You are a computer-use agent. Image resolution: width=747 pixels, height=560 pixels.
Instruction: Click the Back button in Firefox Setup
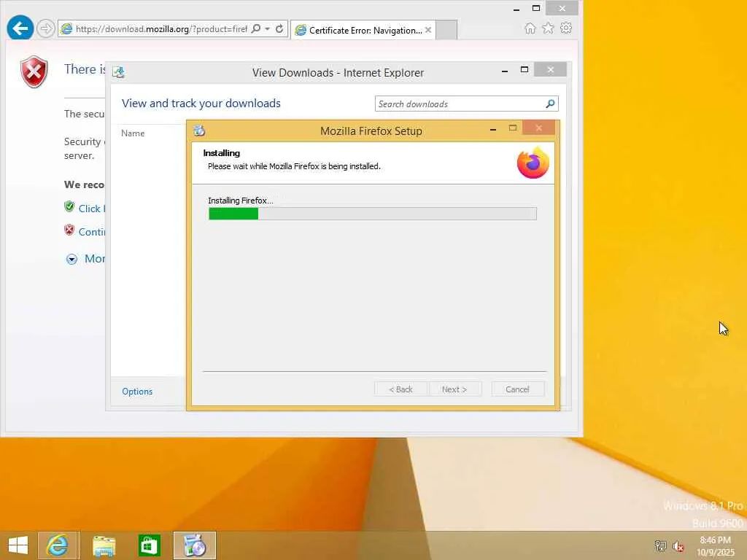pos(400,389)
